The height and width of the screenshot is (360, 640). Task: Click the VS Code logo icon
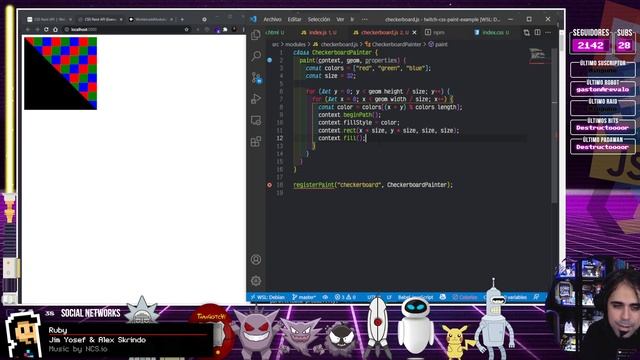pos(253,19)
